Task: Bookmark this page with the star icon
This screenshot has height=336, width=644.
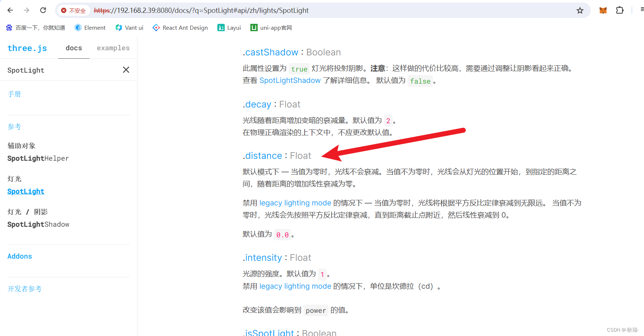Action: coord(580,11)
